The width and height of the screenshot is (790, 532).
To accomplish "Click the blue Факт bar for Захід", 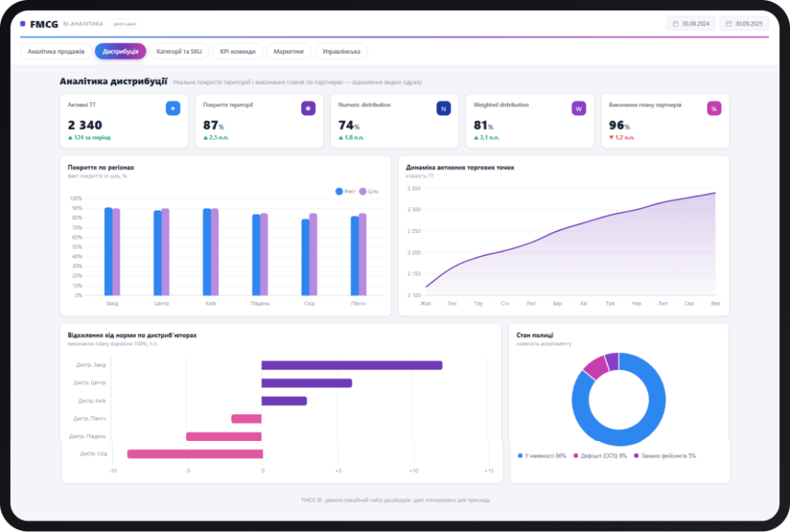I will (x=108, y=251).
